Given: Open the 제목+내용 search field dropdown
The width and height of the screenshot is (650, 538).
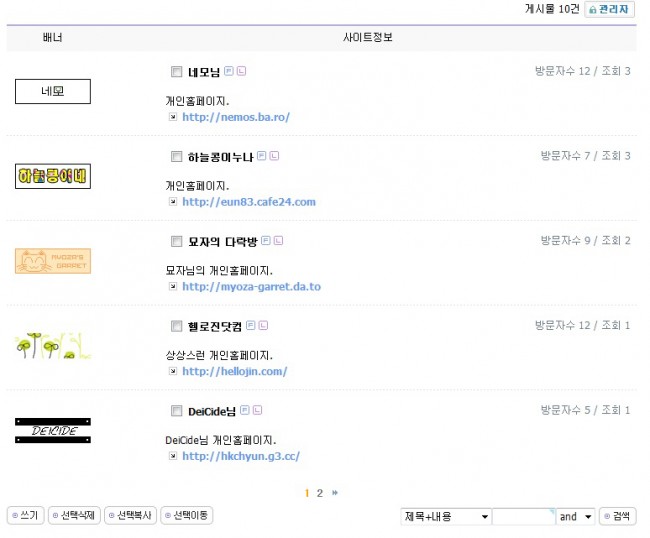Looking at the screenshot, I should click(445, 516).
